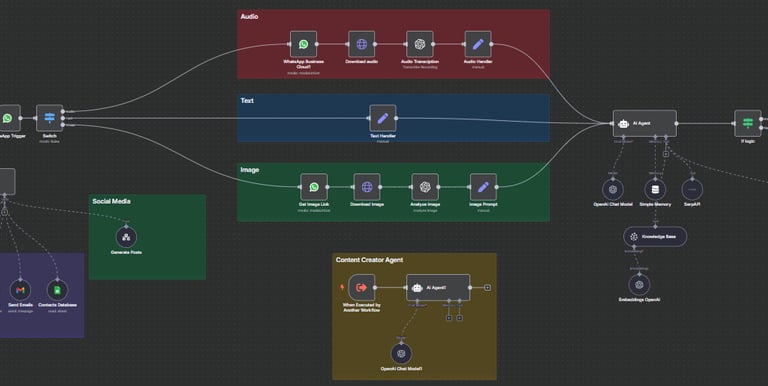Select the Embeddings OpenAI node

639,285
